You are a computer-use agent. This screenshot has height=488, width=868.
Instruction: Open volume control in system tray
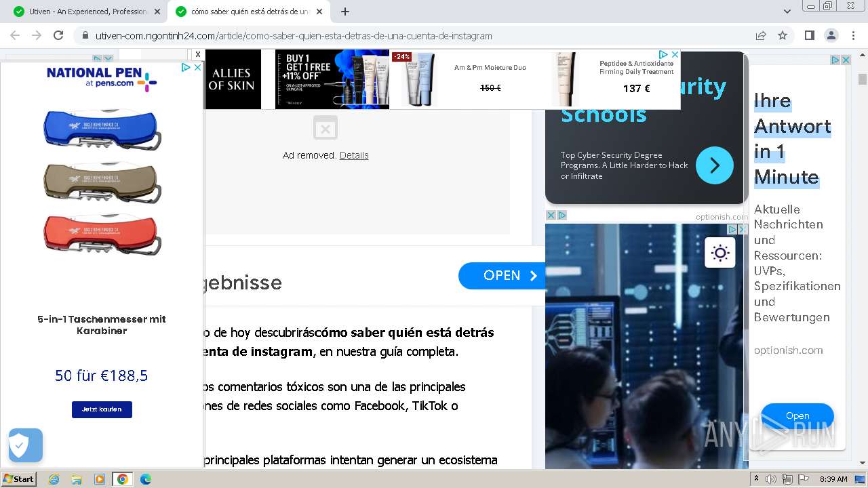click(x=771, y=479)
